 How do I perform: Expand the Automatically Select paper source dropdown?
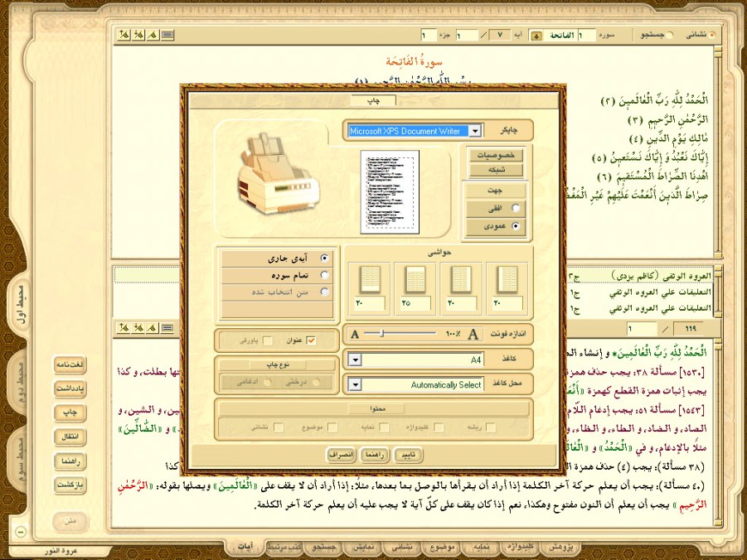tap(355, 384)
